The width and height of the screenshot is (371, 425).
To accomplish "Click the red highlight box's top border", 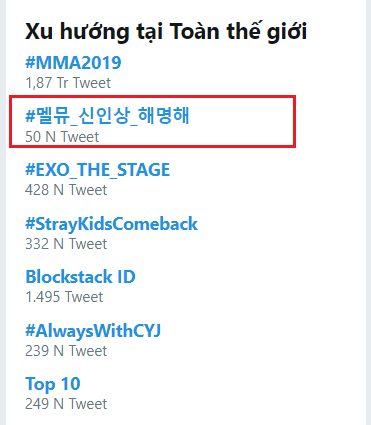I will pyautogui.click(x=152, y=97).
